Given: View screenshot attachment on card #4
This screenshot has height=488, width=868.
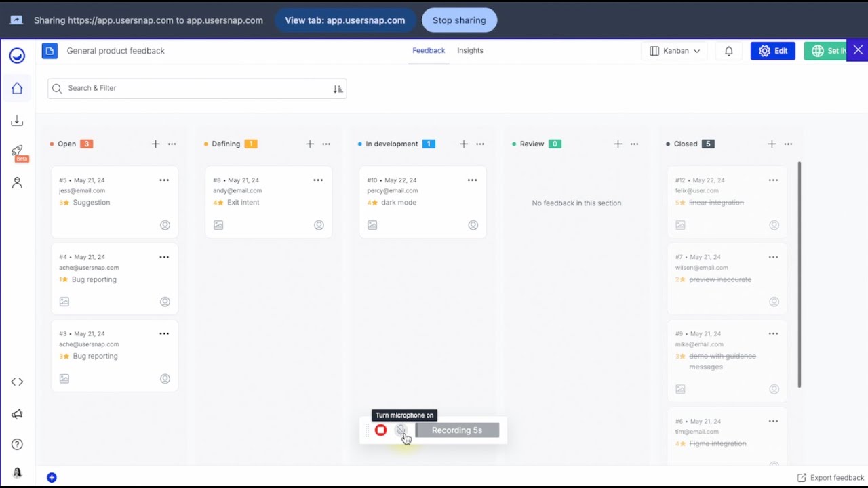Looking at the screenshot, I should 64,302.
